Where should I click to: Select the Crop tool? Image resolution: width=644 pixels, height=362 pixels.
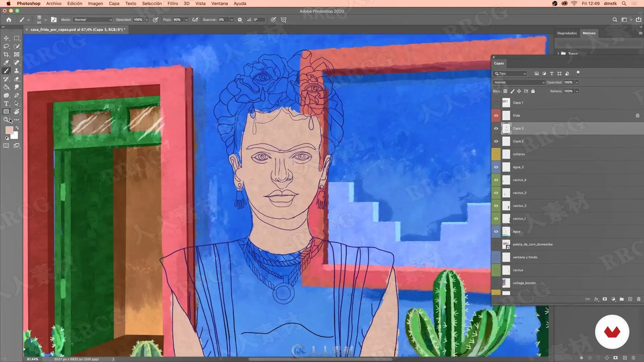point(6,54)
